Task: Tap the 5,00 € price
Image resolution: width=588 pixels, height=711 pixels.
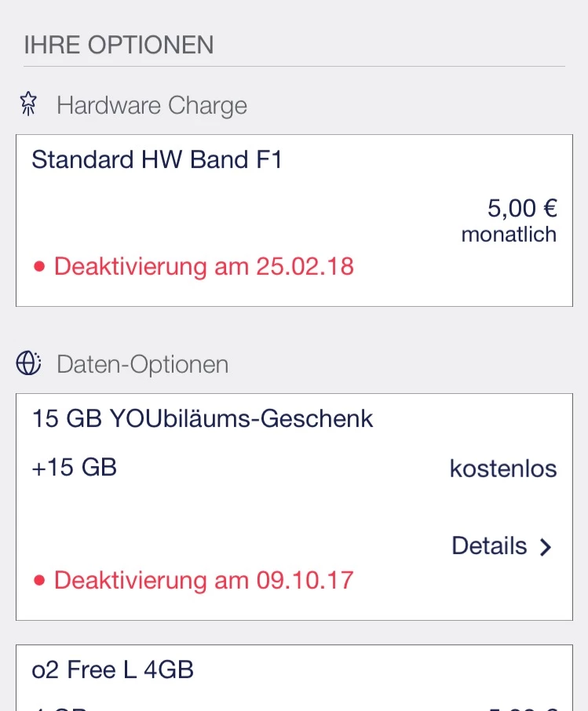Action: 522,208
